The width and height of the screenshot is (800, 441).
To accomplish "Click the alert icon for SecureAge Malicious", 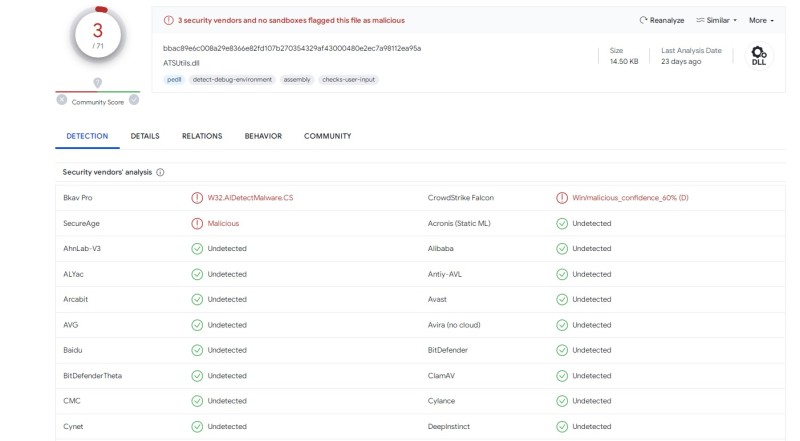I will click(x=197, y=223).
